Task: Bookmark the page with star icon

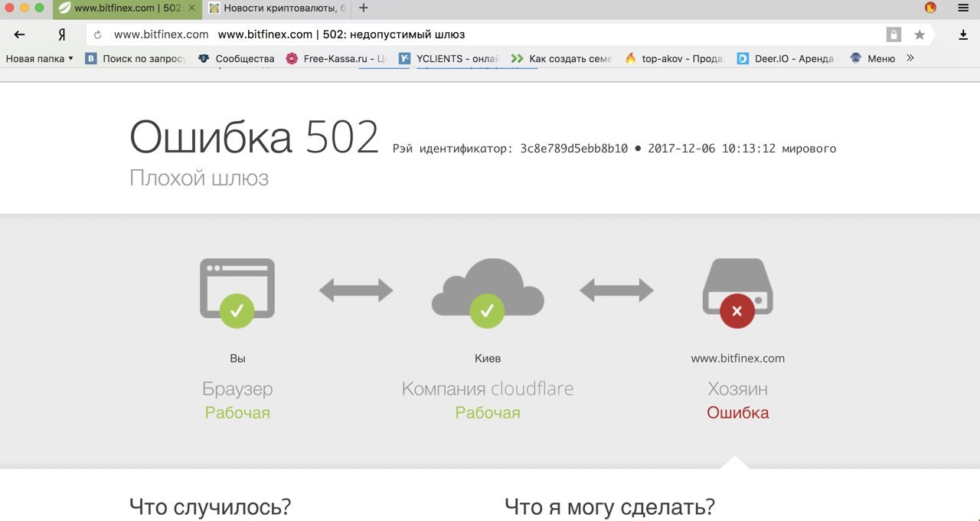Action: click(x=920, y=34)
